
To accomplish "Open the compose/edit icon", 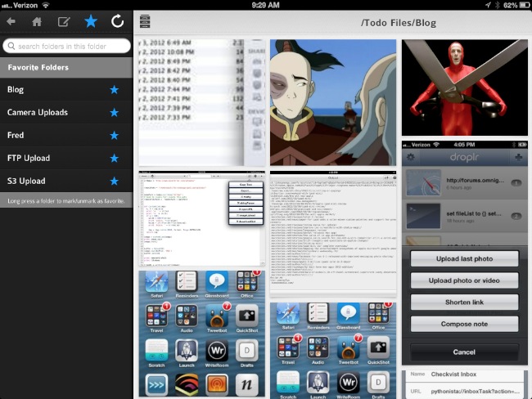I will click(x=64, y=22).
